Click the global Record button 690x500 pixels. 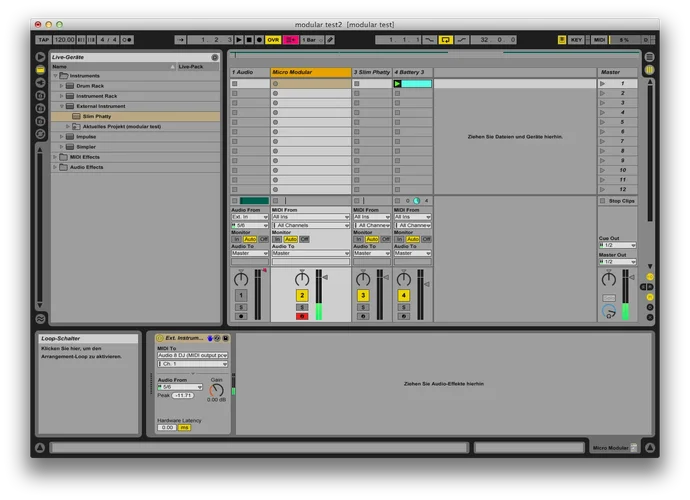point(259,40)
